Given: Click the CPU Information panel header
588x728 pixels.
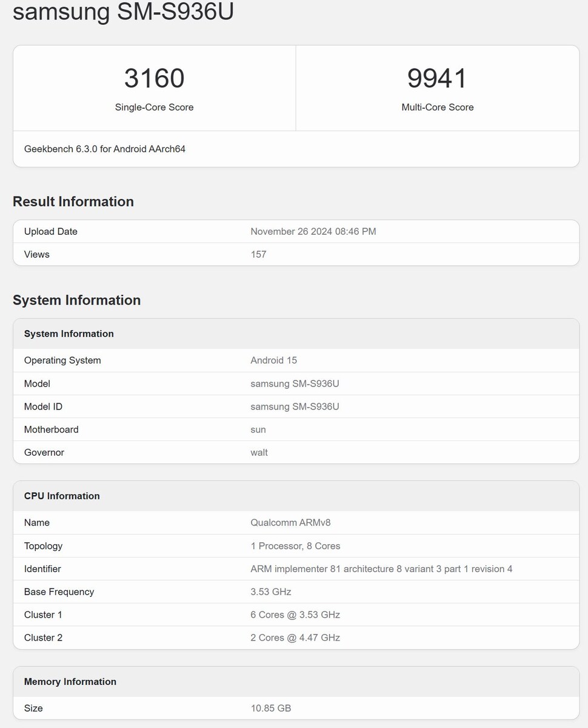Looking at the screenshot, I should pyautogui.click(x=62, y=496).
